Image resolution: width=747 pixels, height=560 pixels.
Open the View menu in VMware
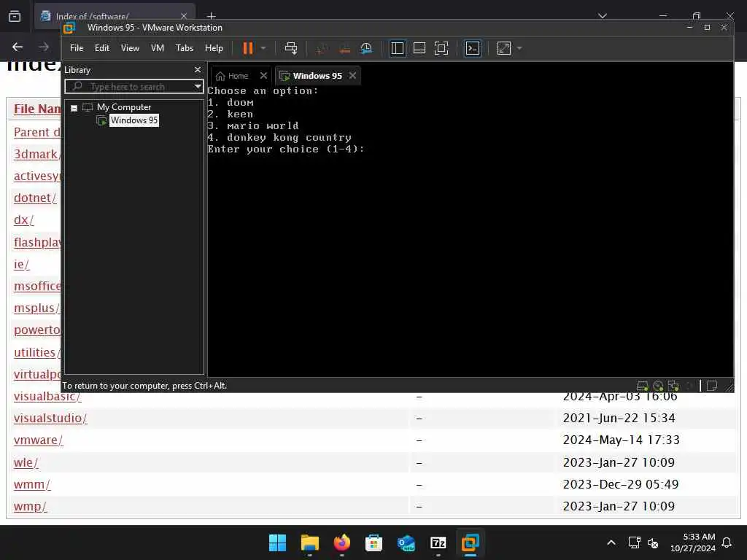pyautogui.click(x=130, y=48)
